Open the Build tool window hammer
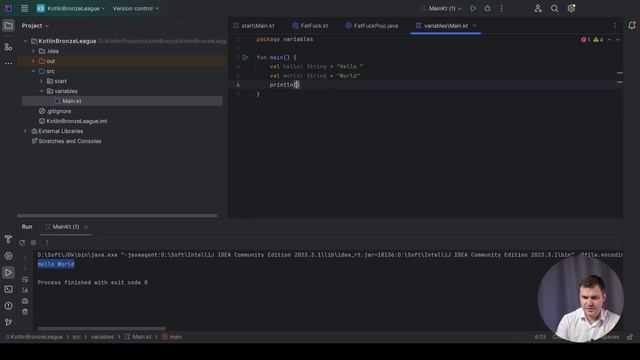 coord(8,239)
